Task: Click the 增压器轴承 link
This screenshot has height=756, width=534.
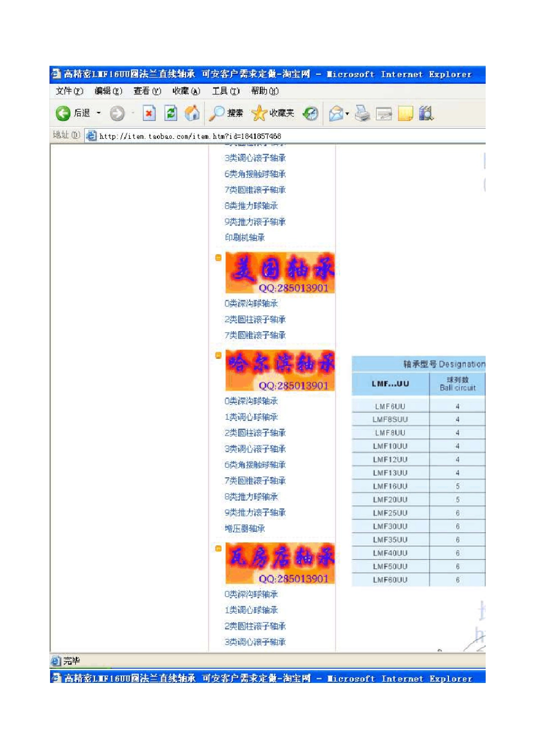Action: (245, 528)
